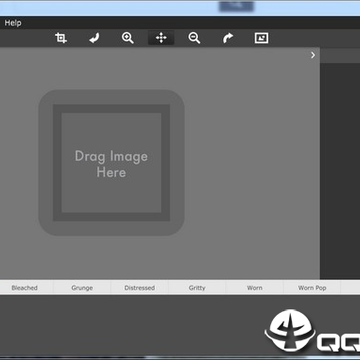Select the Crop tool icon
Screen dimensions: 360x360
pyautogui.click(x=61, y=38)
